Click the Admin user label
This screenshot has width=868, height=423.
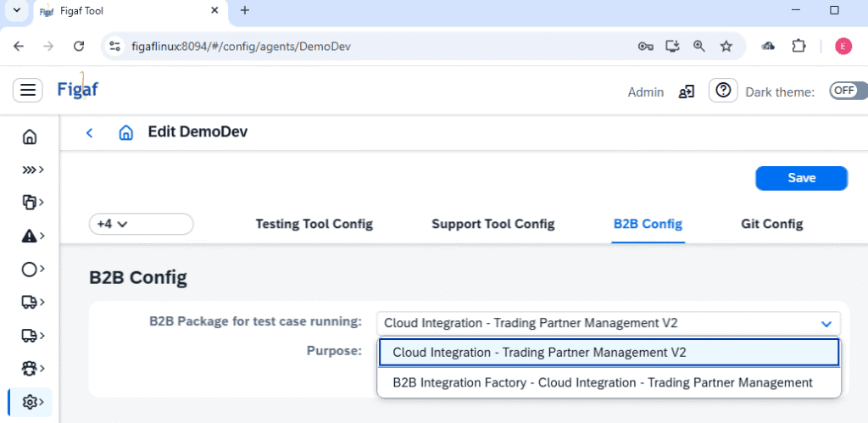pyautogui.click(x=645, y=92)
